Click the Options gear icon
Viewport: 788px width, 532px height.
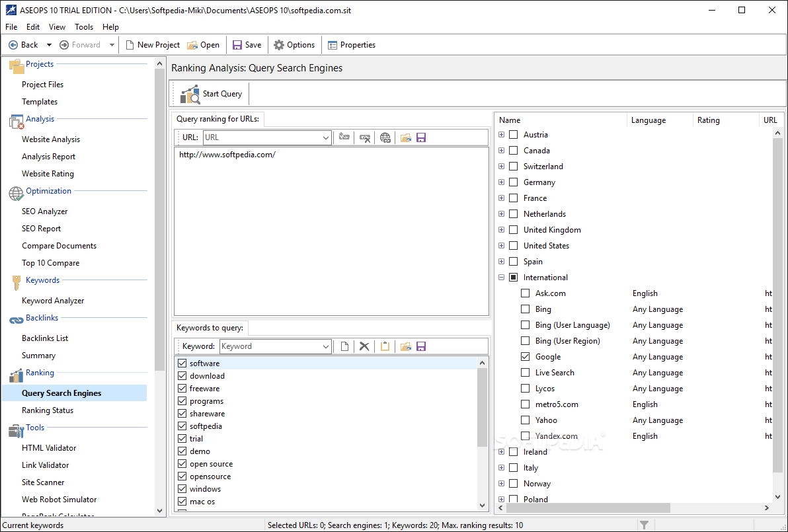click(x=279, y=45)
